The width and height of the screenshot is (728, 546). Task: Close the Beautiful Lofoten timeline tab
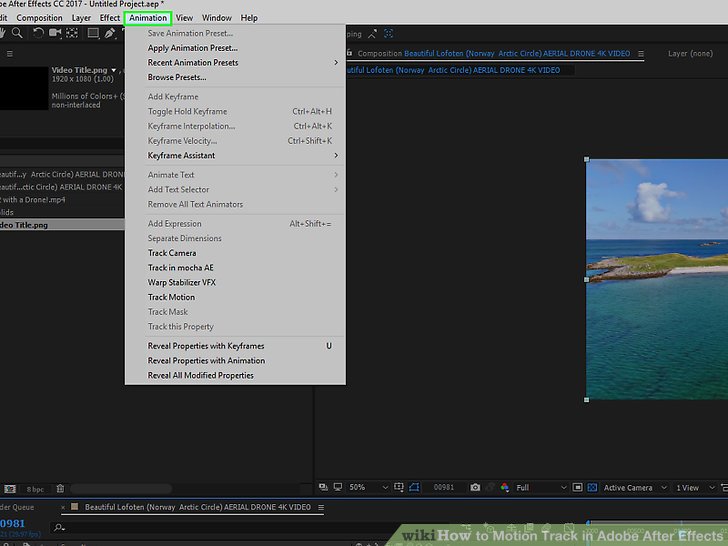[63, 508]
